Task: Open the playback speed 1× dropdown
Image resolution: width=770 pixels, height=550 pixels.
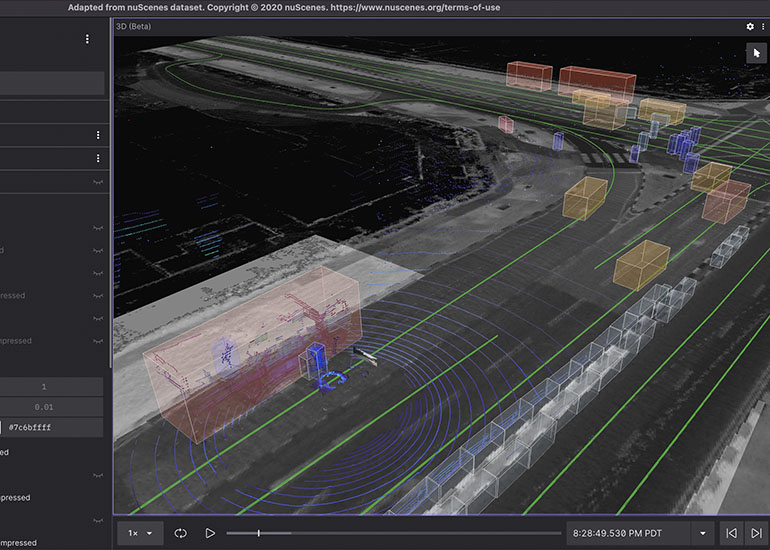Action: (x=139, y=533)
